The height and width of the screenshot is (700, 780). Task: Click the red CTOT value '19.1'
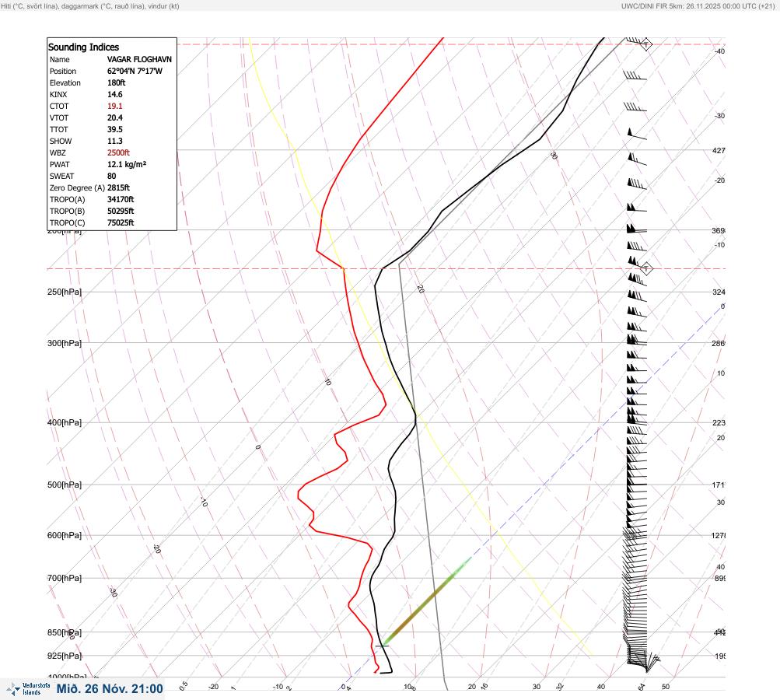pyautogui.click(x=115, y=106)
